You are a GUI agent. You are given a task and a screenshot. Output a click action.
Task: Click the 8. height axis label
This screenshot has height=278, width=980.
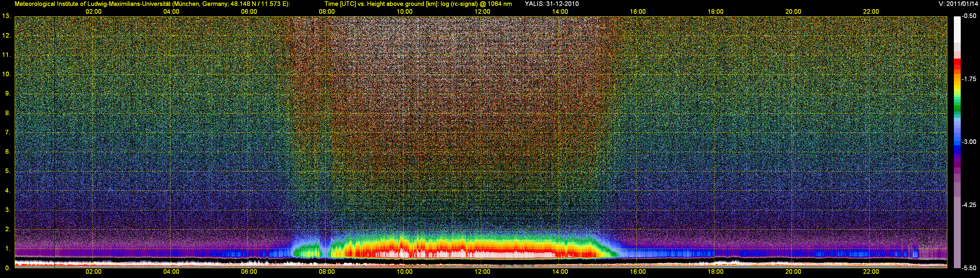coord(8,113)
